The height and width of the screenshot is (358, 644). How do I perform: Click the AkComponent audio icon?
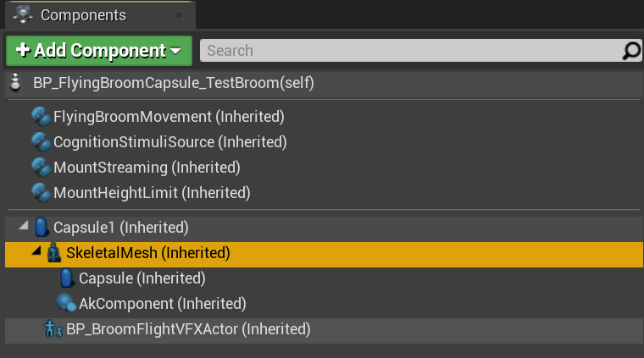(x=66, y=303)
